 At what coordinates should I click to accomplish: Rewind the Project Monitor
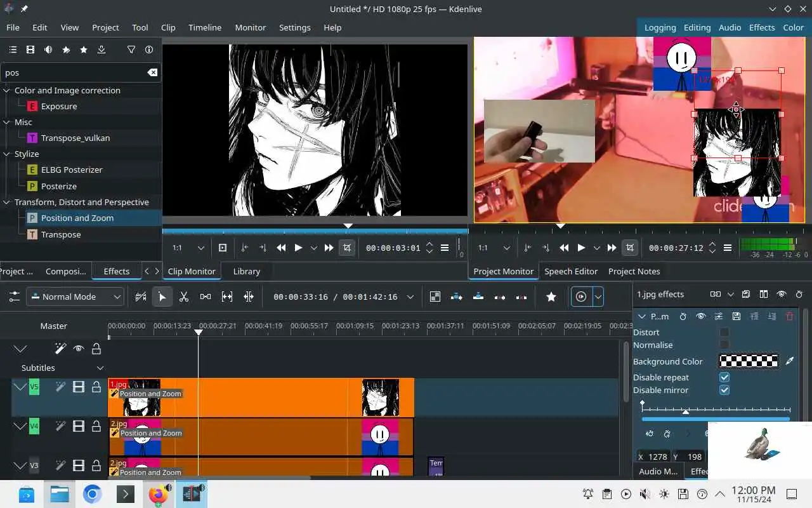pyautogui.click(x=564, y=248)
